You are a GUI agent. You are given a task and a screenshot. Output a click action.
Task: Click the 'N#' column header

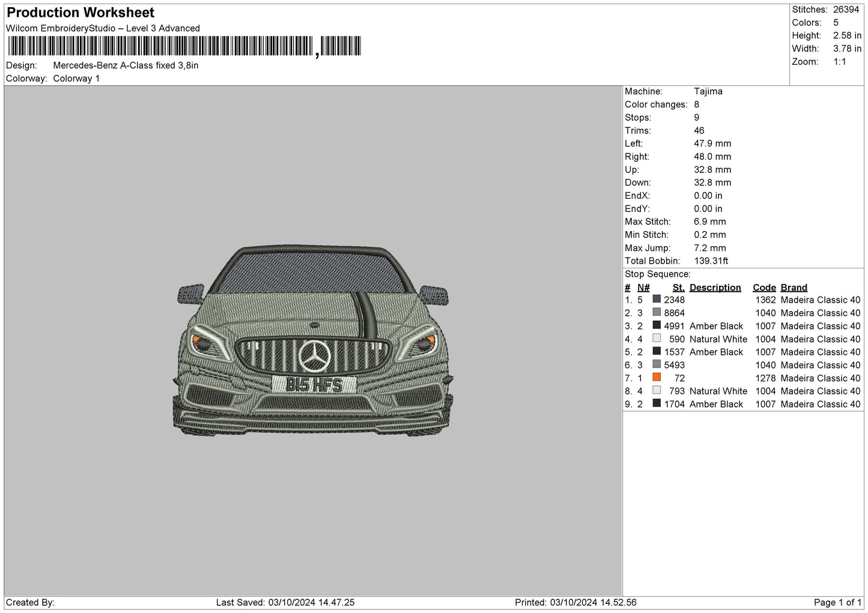pyautogui.click(x=643, y=288)
